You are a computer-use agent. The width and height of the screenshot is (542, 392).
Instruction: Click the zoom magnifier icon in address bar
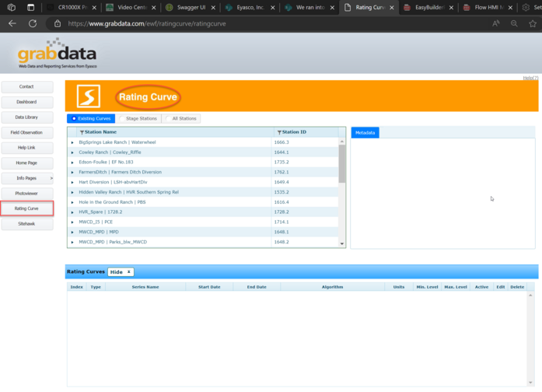click(514, 23)
